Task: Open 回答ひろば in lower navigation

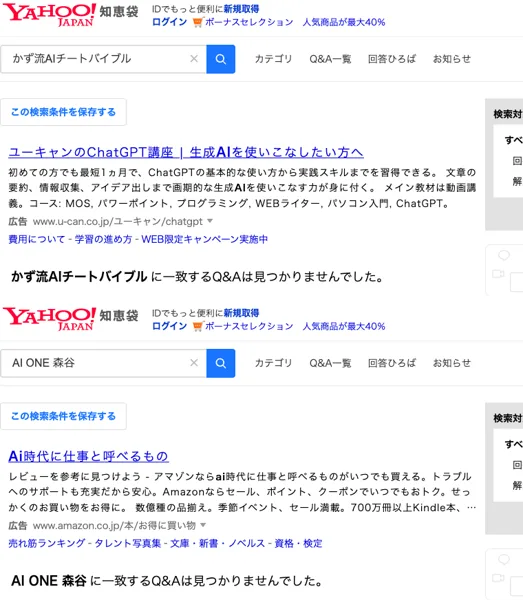Action: (392, 363)
